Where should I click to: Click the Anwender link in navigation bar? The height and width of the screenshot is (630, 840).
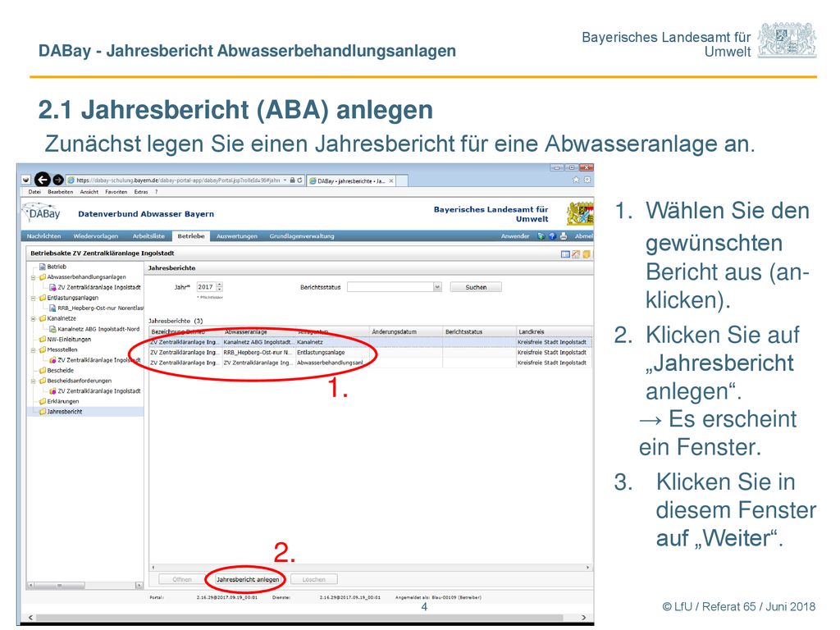[515, 236]
